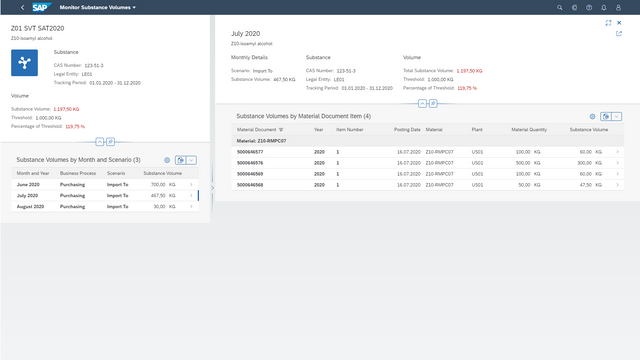Open the circular header icon next to search
640x360 pixels.
tap(574, 7)
